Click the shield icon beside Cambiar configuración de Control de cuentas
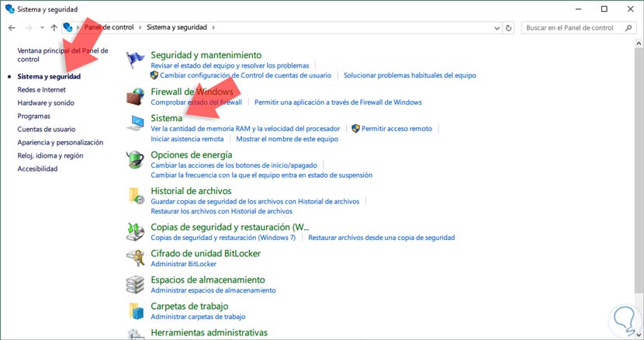The height and width of the screenshot is (340, 644). (x=154, y=75)
